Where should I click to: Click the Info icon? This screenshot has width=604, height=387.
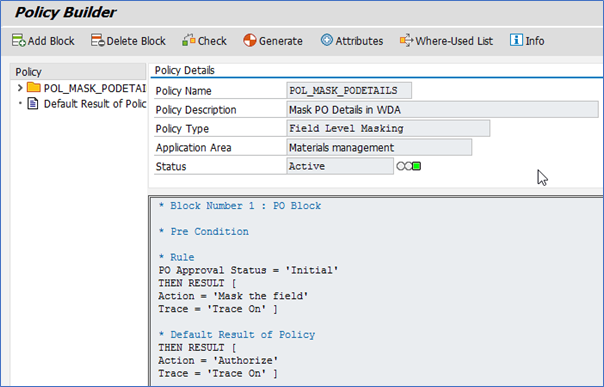point(516,40)
